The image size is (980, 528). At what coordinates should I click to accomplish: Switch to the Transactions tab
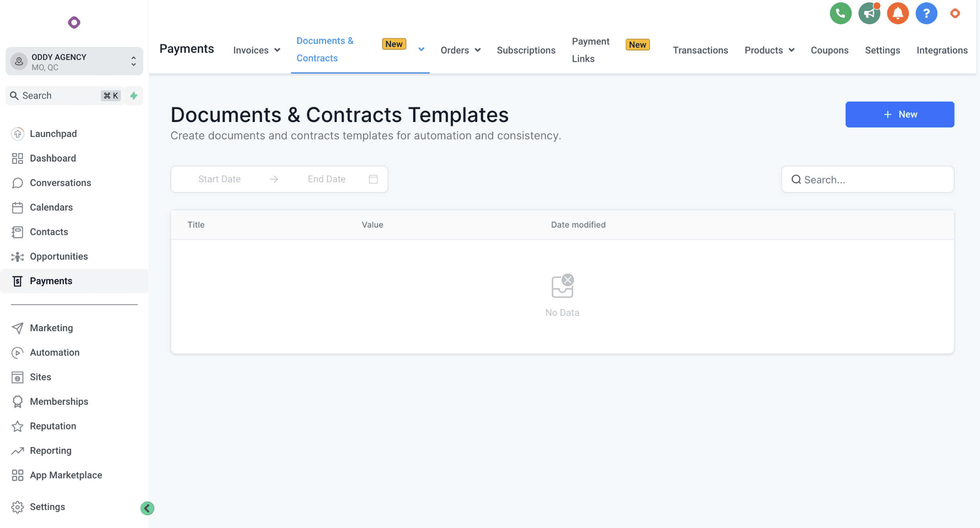click(x=700, y=50)
